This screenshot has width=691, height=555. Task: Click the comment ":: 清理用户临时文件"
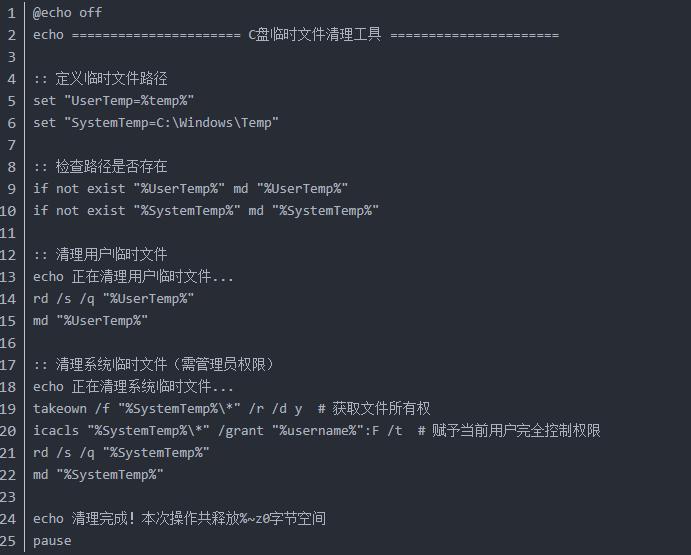(x=100, y=255)
